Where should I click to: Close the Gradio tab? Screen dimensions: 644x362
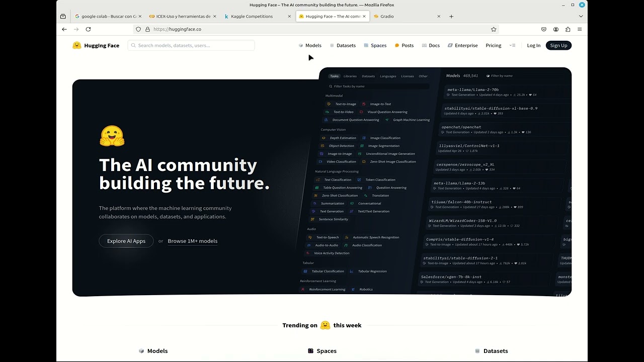pyautogui.click(x=439, y=16)
